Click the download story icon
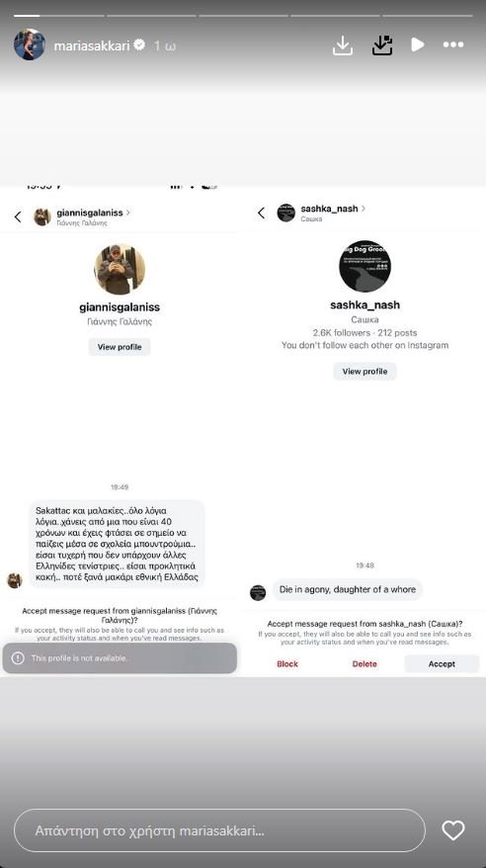Image resolution: width=486 pixels, height=868 pixels. point(343,45)
